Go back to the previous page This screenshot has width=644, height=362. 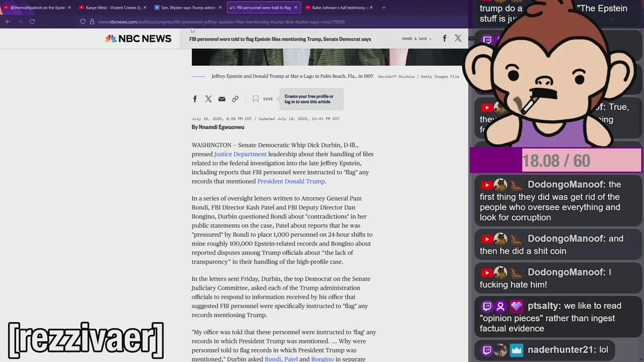8,22
